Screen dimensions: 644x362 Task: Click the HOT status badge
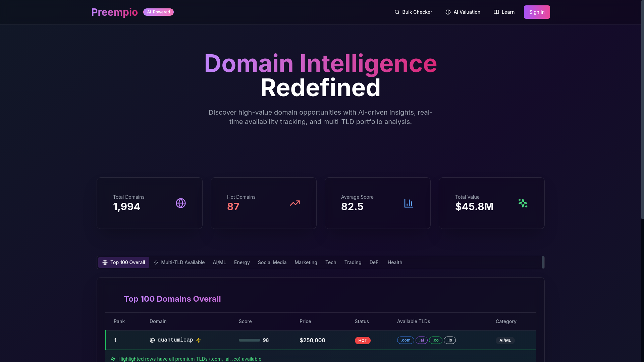pyautogui.click(x=363, y=341)
